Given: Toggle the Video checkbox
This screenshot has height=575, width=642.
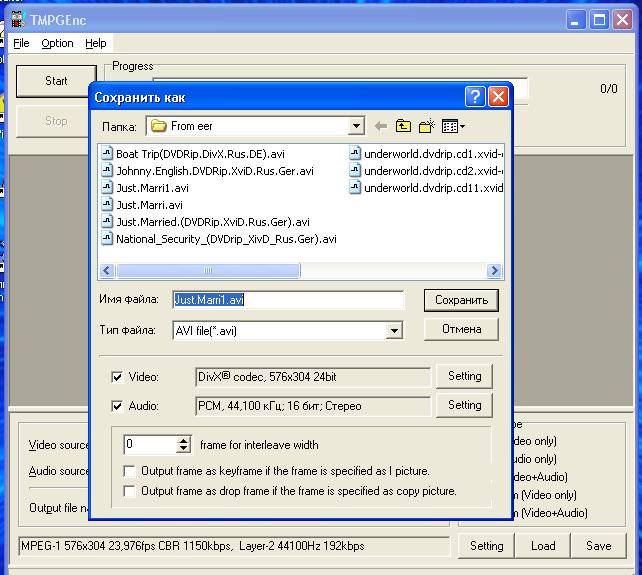Looking at the screenshot, I should click(x=117, y=377).
